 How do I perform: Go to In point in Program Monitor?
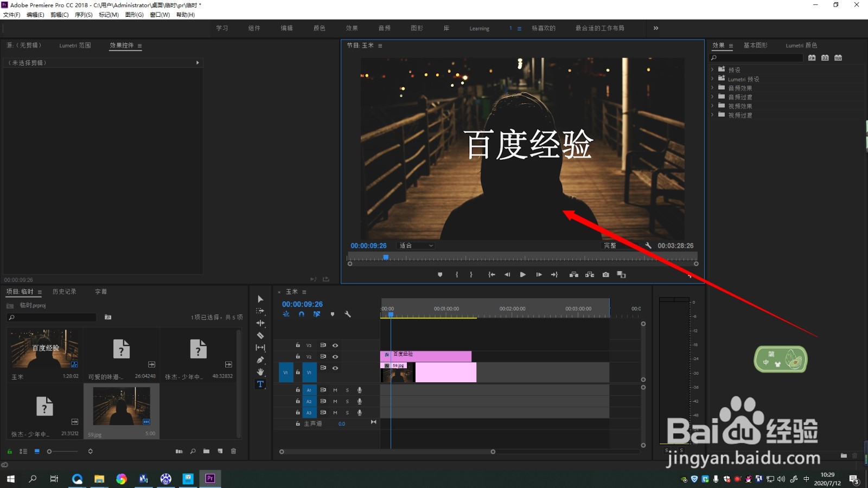pos(492,275)
